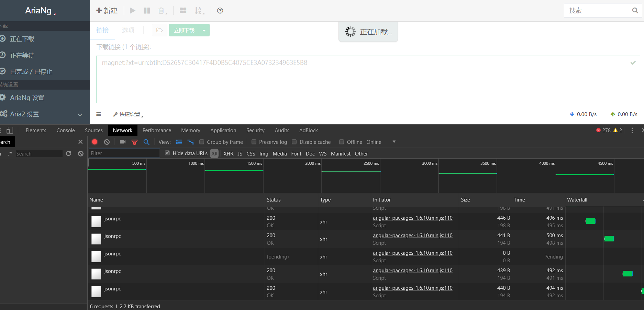
Task: Click the clear network log icon
Action: 107,142
